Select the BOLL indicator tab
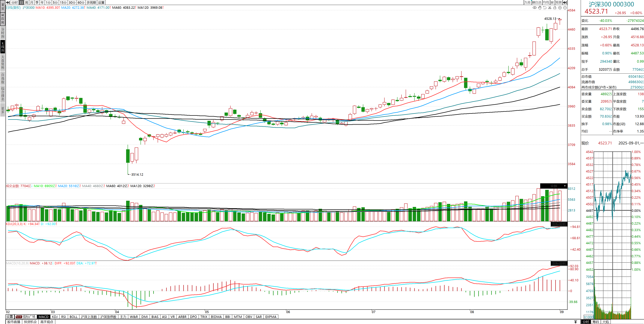The height and width of the screenshot is (324, 644). click(x=73, y=317)
